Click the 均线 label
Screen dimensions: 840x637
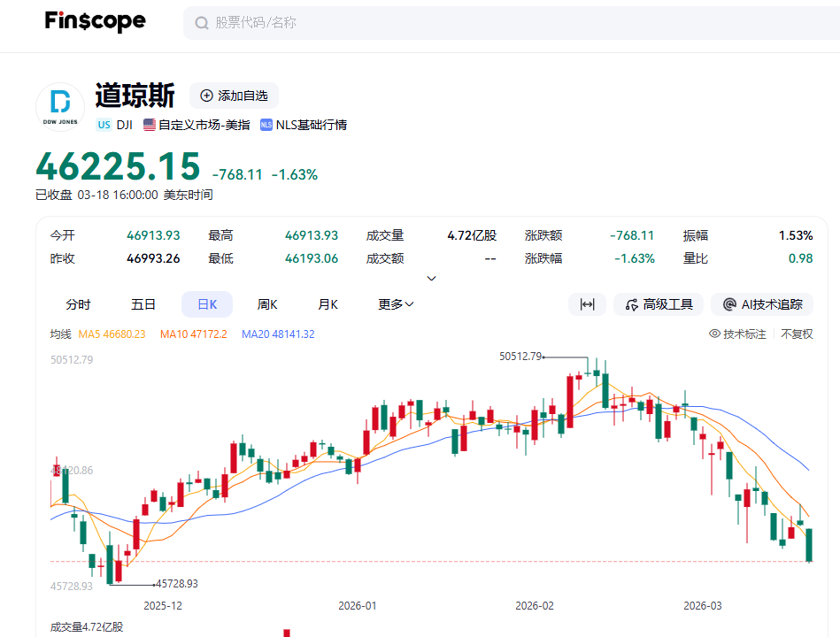[x=60, y=334]
